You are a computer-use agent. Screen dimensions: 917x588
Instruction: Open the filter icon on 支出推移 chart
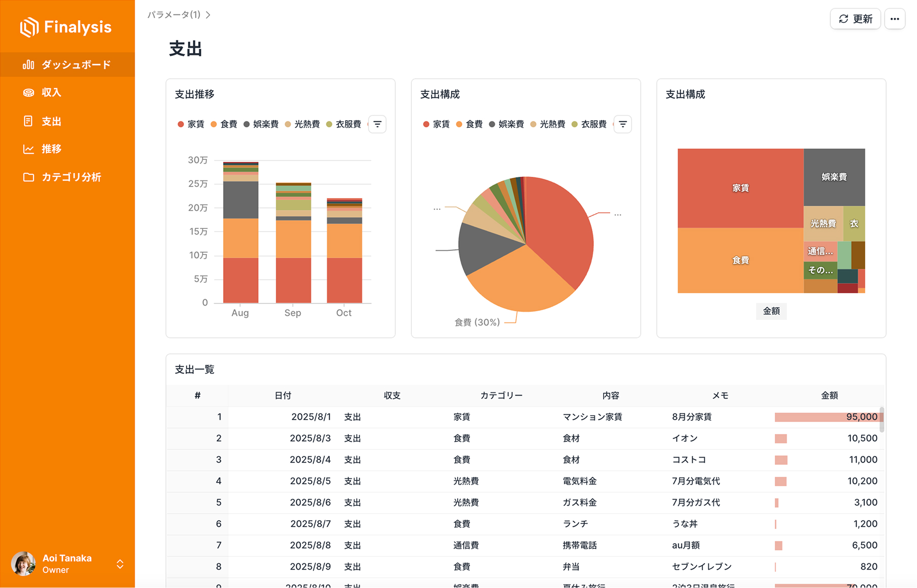point(377,124)
